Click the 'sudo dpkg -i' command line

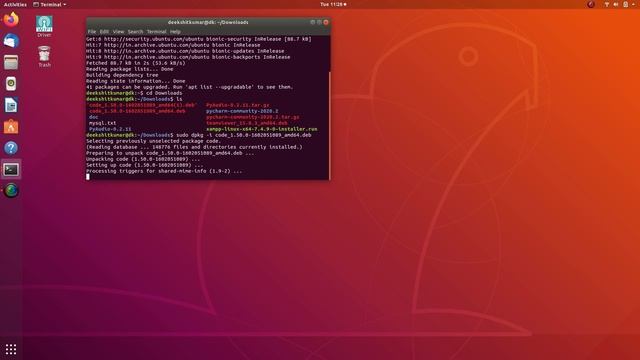[199, 135]
